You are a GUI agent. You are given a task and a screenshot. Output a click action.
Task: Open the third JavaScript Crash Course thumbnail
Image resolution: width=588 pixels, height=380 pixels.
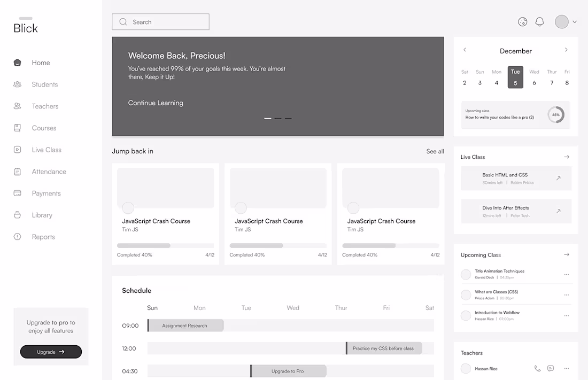click(x=390, y=188)
